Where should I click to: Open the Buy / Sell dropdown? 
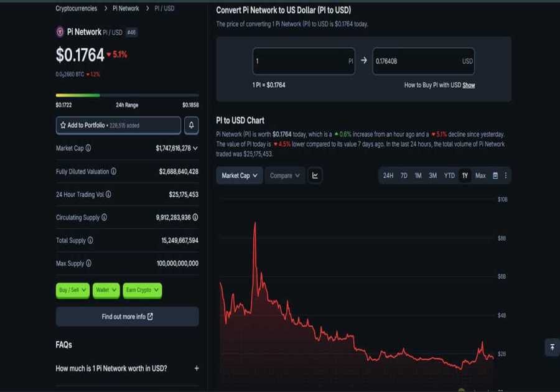[x=72, y=290]
